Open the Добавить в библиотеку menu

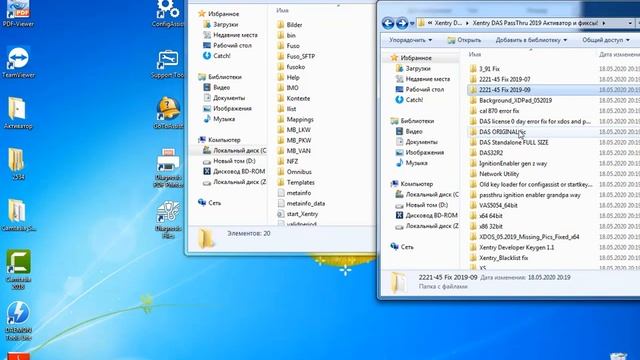point(531,40)
